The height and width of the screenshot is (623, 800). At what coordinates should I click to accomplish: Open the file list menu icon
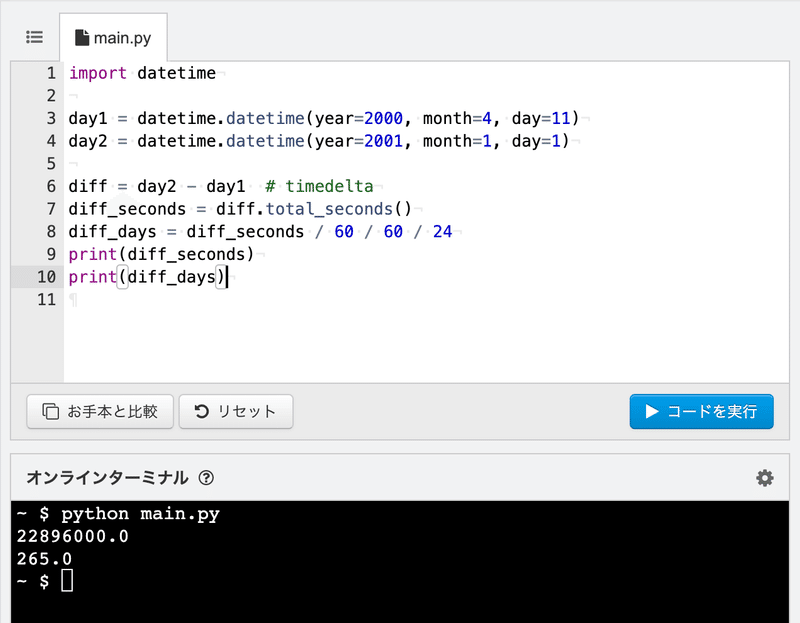coord(34,37)
